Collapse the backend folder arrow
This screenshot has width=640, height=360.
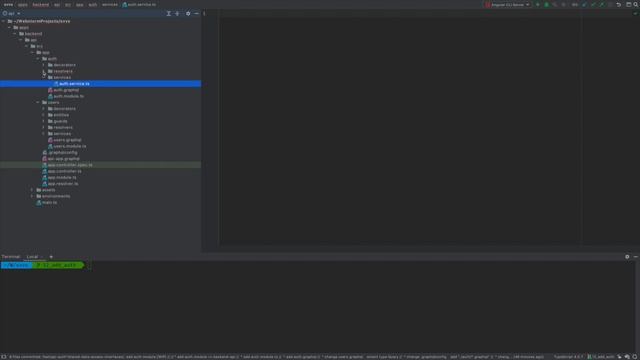15,34
